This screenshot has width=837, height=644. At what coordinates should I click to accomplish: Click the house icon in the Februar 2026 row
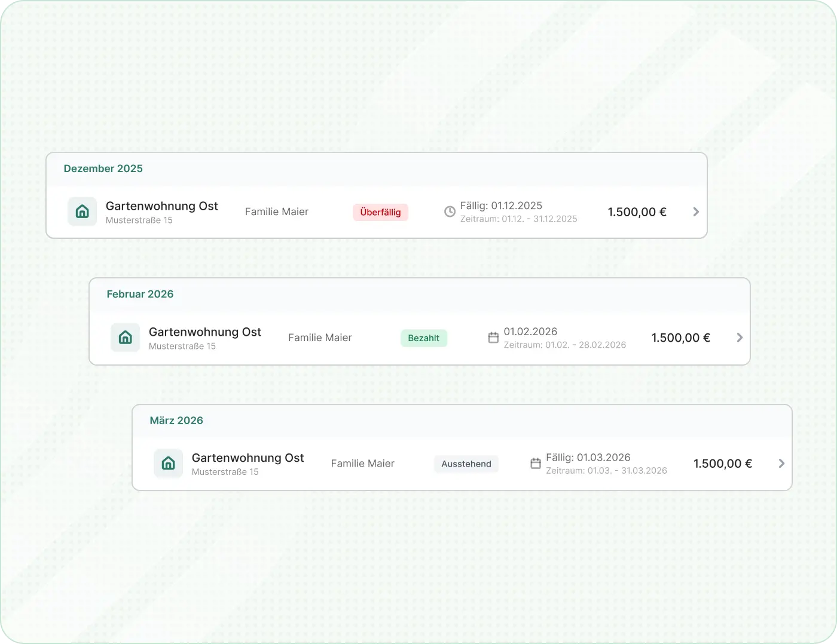(126, 338)
